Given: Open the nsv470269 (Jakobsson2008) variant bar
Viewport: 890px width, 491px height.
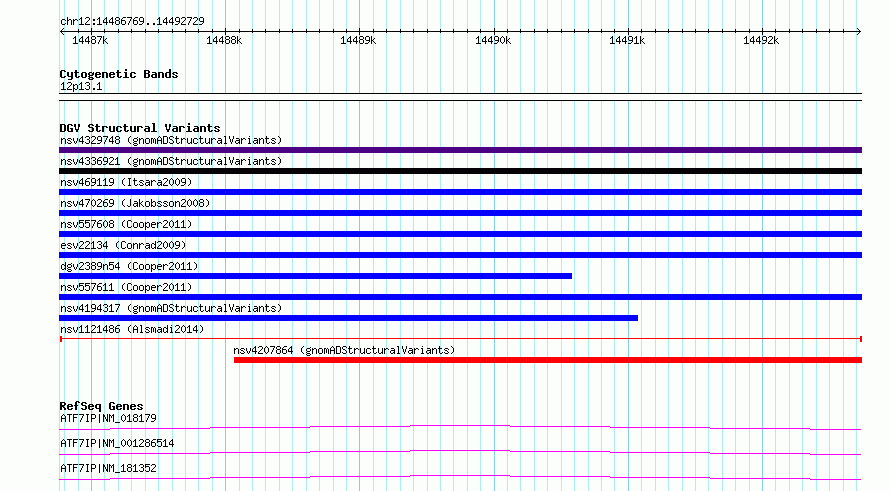Looking at the screenshot, I should point(460,213).
